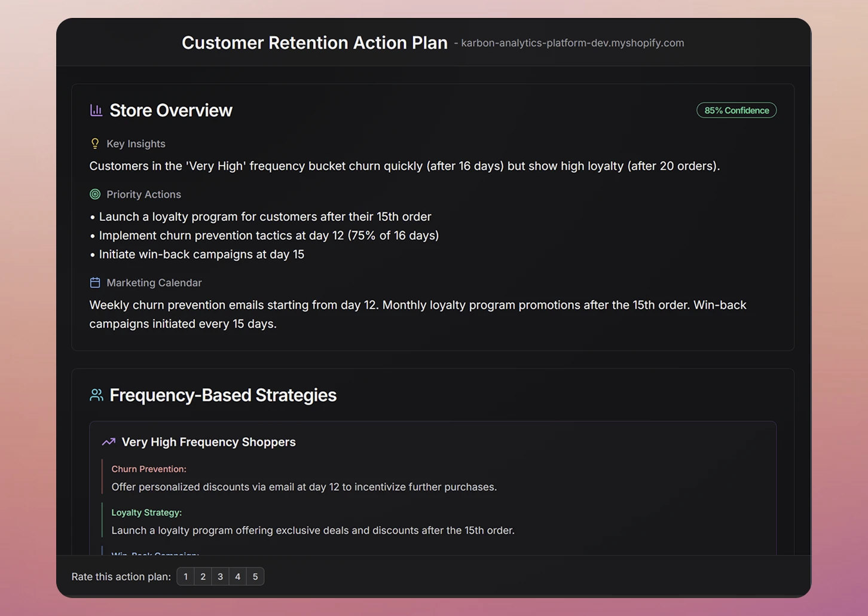
Task: Select the Store Overview heading
Action: [x=171, y=111]
